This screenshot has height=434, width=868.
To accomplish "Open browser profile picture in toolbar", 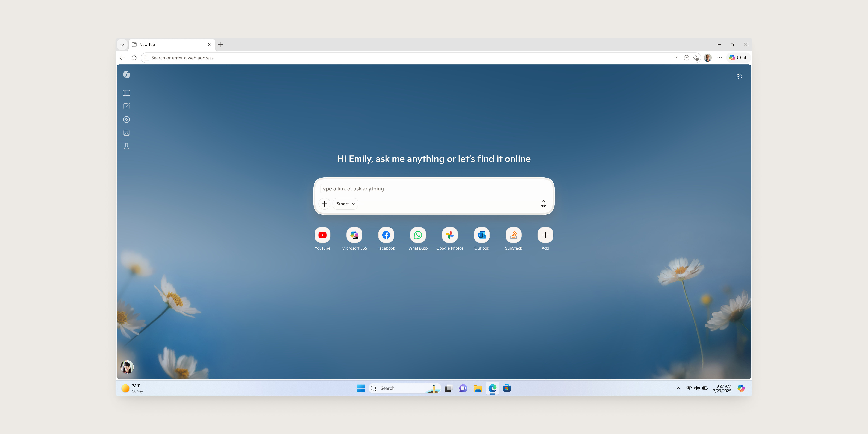I will (x=708, y=58).
